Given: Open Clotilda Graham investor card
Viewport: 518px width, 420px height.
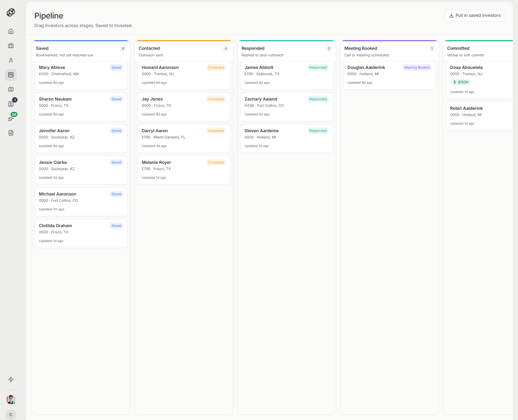Looking at the screenshot, I should 81,233.
